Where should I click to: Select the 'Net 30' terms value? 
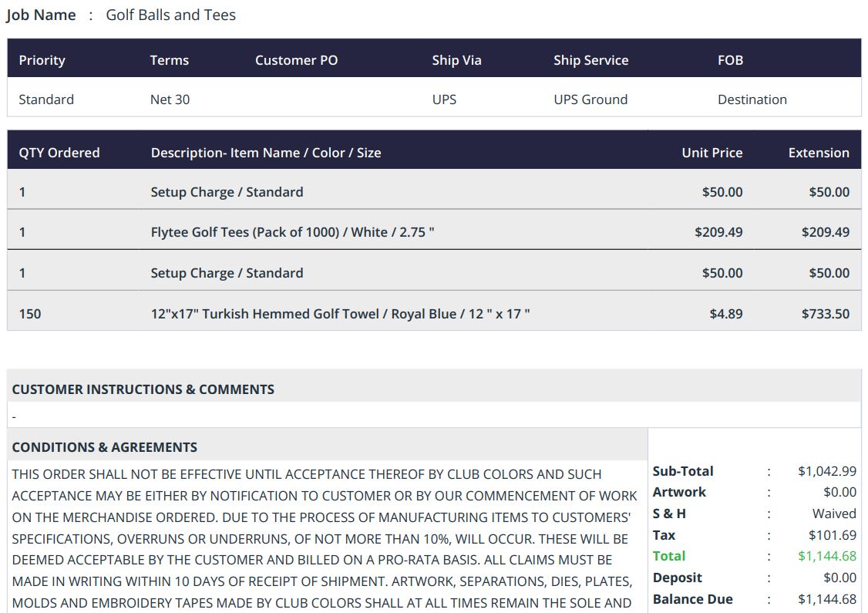point(170,99)
